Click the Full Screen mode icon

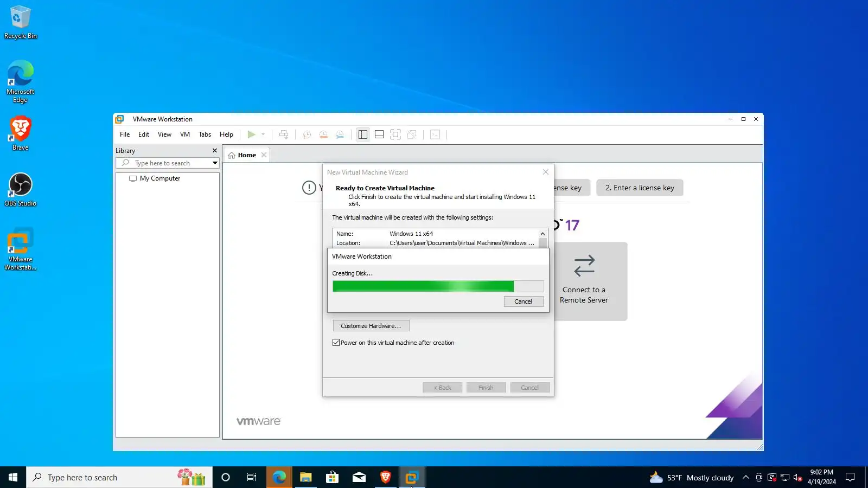[395, 134]
